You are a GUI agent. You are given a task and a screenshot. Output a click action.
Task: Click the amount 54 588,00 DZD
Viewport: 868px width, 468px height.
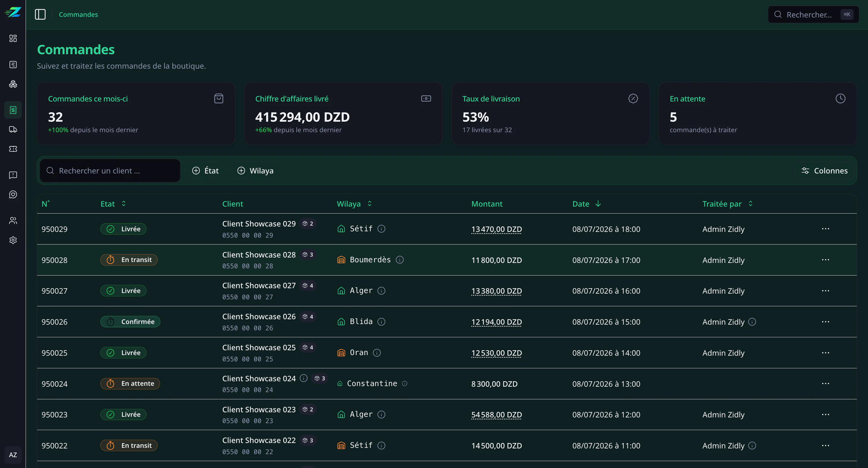496,414
